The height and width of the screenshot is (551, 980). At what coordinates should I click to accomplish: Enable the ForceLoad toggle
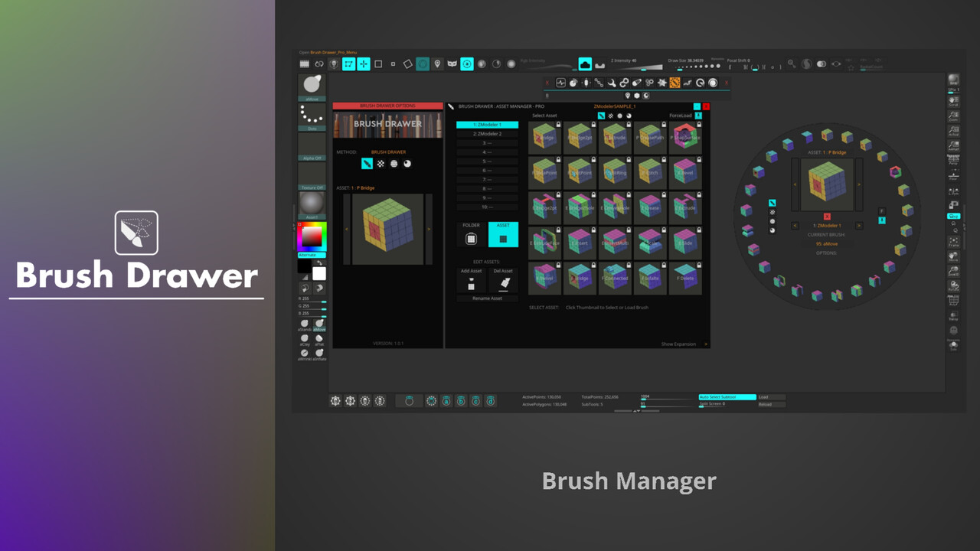click(697, 116)
